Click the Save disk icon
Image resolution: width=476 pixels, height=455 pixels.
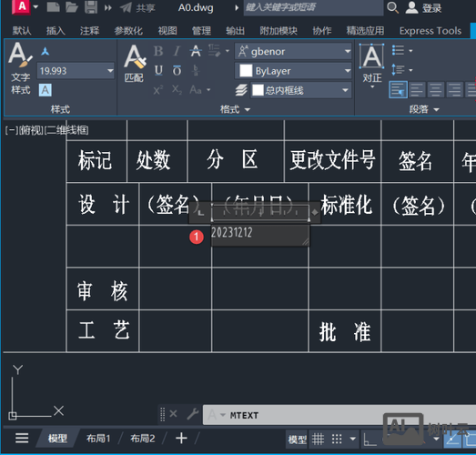click(91, 7)
